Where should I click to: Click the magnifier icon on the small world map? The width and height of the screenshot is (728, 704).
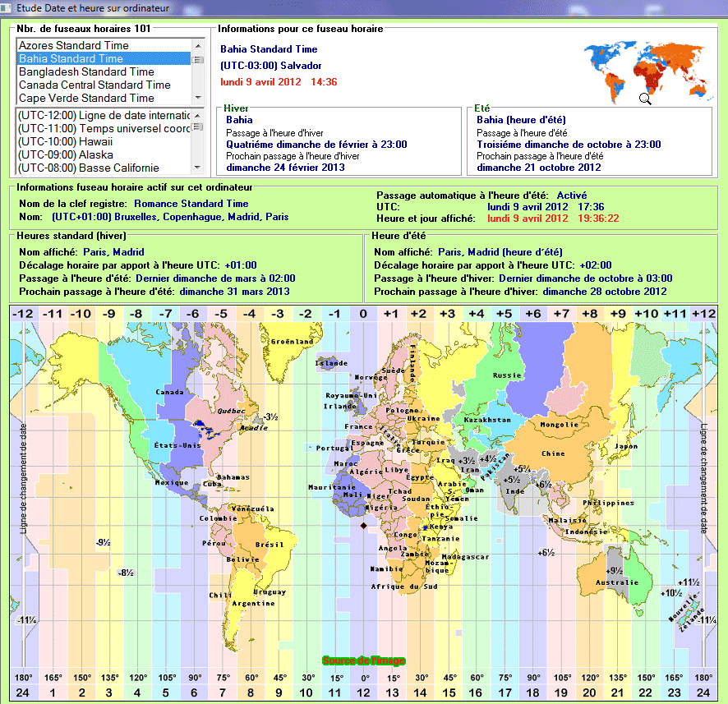[x=645, y=99]
